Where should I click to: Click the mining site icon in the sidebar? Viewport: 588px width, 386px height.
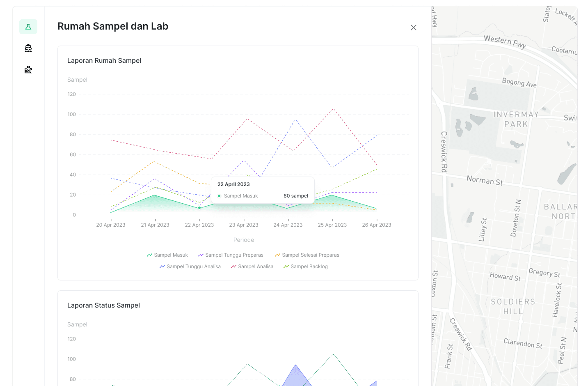tap(28, 69)
